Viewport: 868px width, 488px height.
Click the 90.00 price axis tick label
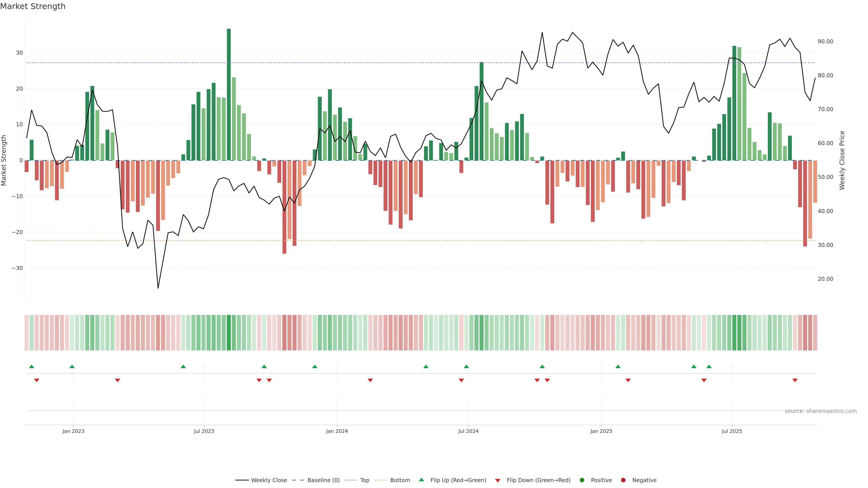point(825,41)
